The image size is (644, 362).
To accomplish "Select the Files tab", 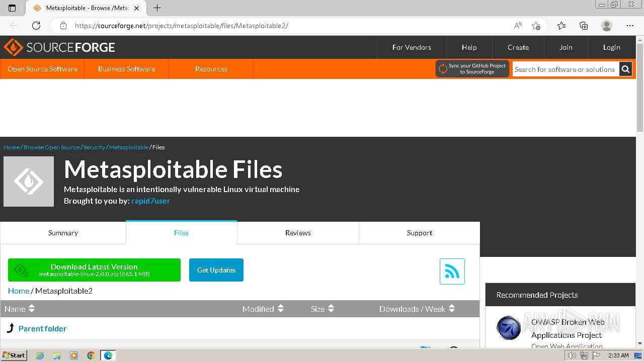I will (x=181, y=233).
